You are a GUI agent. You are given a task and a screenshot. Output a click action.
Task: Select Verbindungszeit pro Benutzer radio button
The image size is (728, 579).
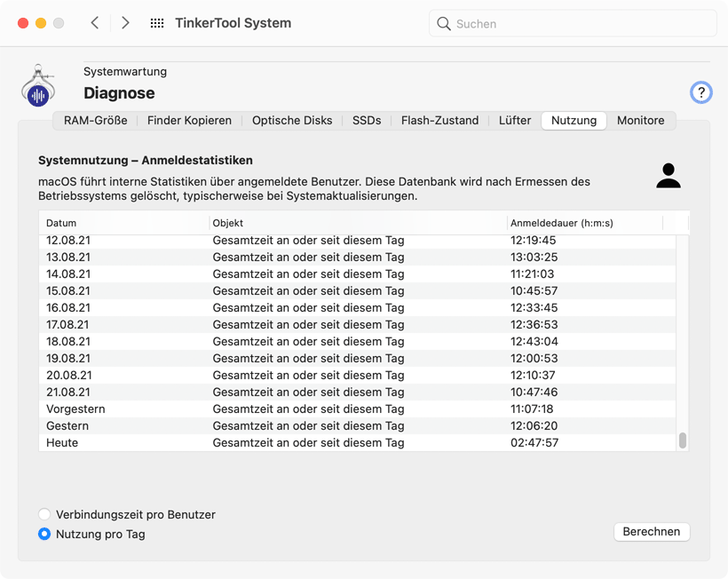(x=44, y=514)
